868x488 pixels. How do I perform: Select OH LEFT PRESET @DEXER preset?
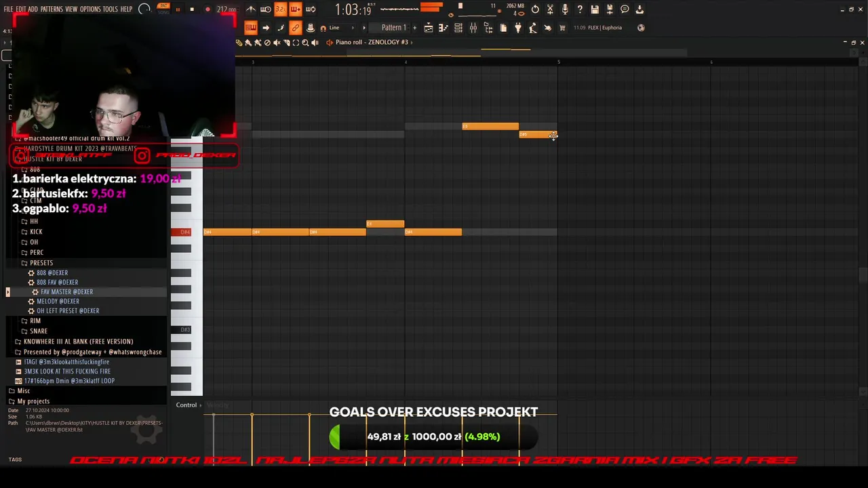68,310
